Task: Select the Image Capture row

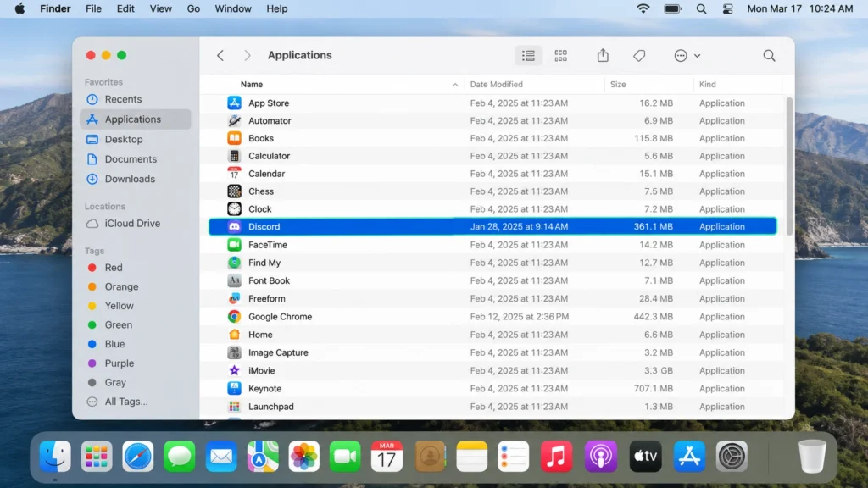Action: point(492,352)
